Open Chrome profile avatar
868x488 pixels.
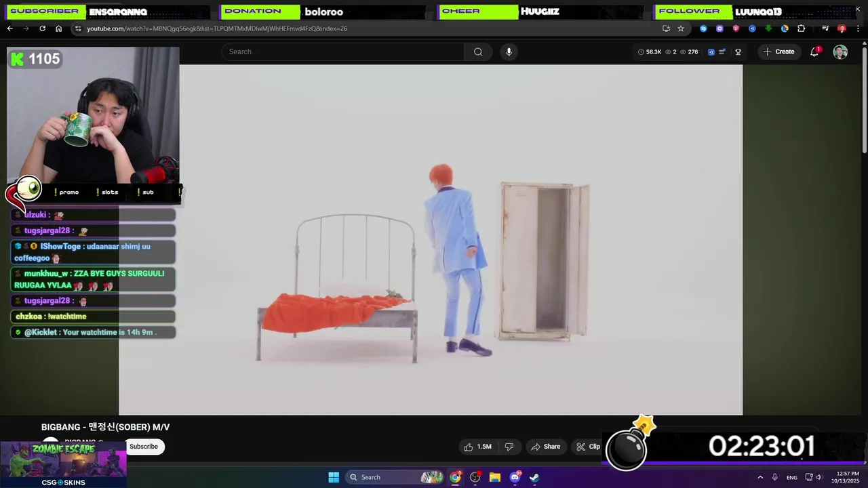point(842,28)
